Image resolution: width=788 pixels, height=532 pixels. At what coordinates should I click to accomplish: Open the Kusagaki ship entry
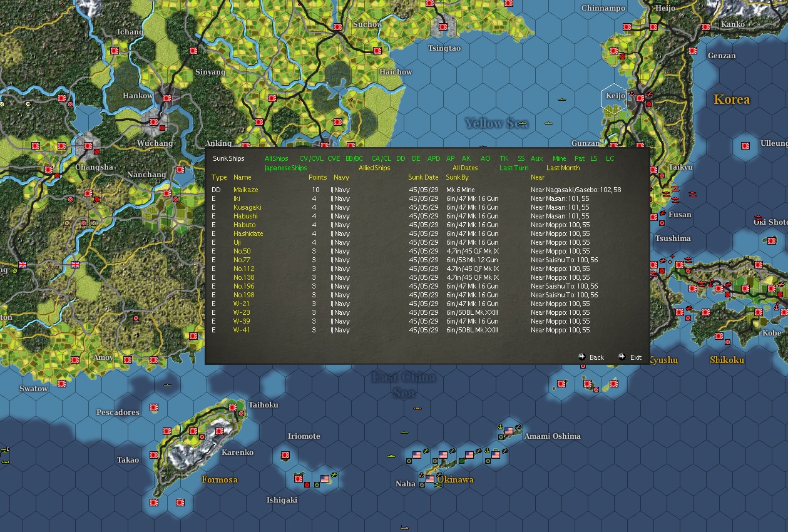coord(247,207)
